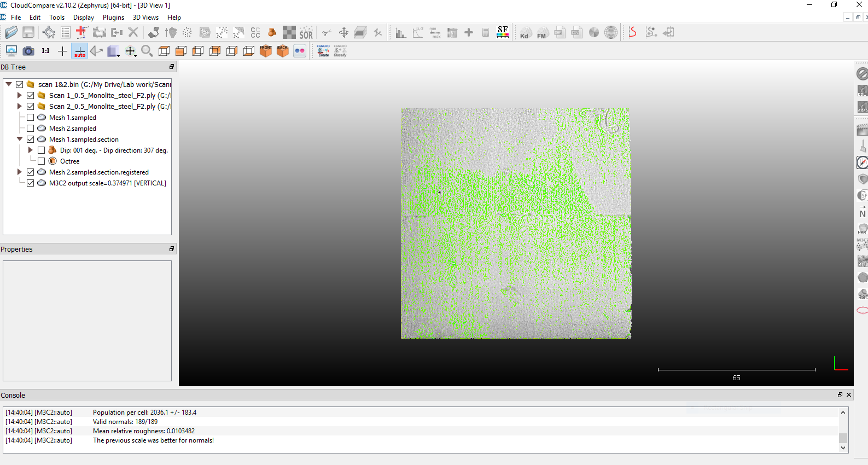Uncheck Mesh 2.sampled.section.registered checkbox
Screen dimensions: 868x465
[31, 172]
